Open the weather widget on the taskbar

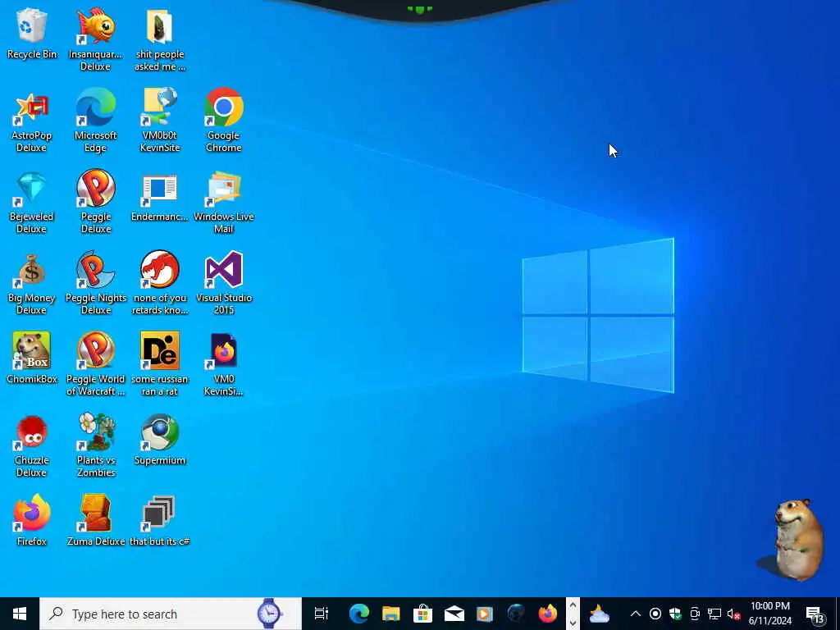tap(600, 614)
